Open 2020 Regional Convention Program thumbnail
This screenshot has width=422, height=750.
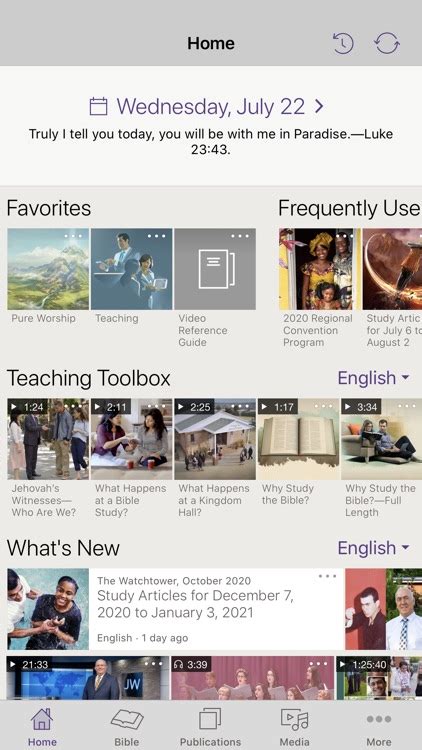[x=320, y=269]
